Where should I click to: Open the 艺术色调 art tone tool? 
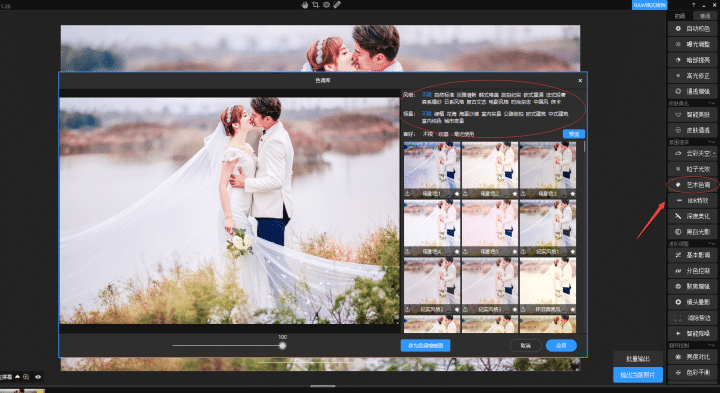(x=692, y=185)
